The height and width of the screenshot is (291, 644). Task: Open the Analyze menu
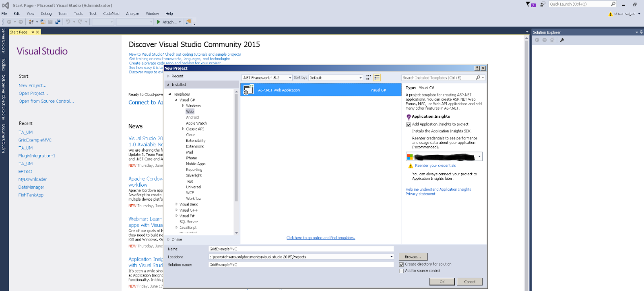[132, 14]
